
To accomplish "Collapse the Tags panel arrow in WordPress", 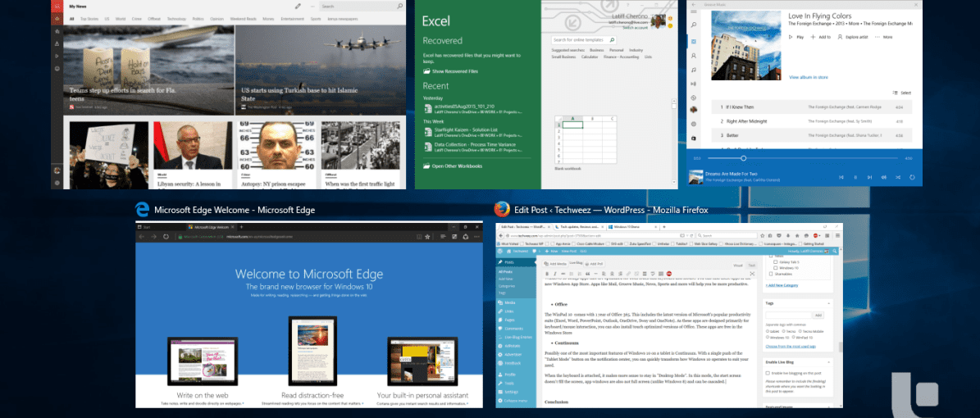I will click(830, 303).
